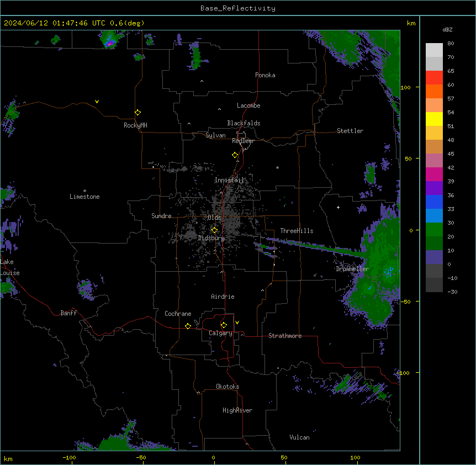Select the Innisfail label
This screenshot has height=465, width=476.
(x=229, y=180)
